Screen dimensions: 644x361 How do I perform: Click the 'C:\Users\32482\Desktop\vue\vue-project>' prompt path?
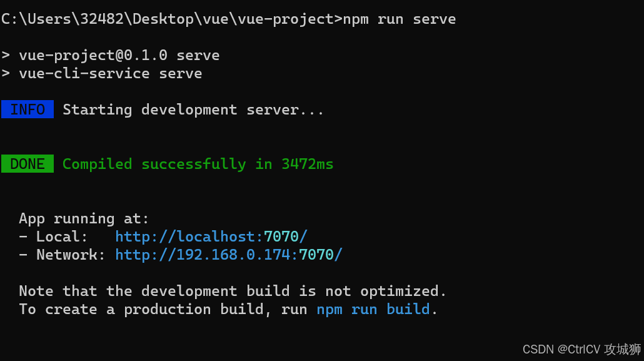pos(172,19)
